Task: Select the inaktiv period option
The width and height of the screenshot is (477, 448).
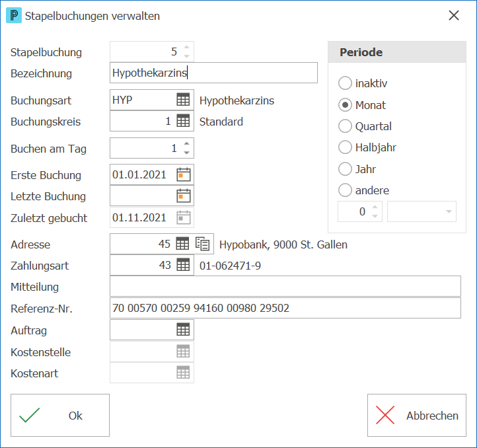Action: click(x=363, y=83)
